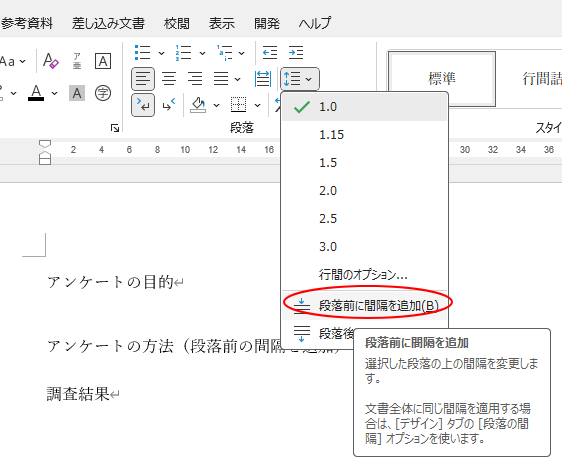Click the add space after paragraph entry

tap(318, 334)
